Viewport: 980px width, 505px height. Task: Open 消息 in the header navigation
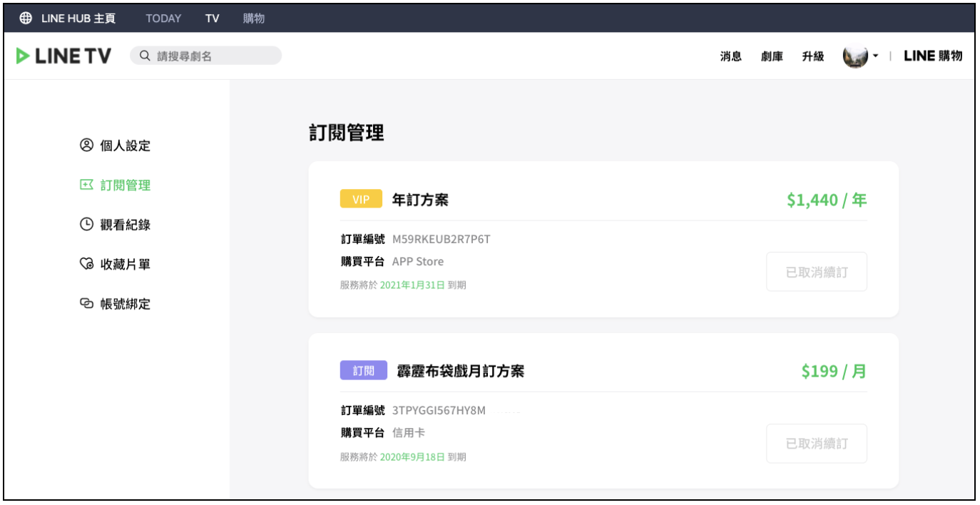pos(731,56)
